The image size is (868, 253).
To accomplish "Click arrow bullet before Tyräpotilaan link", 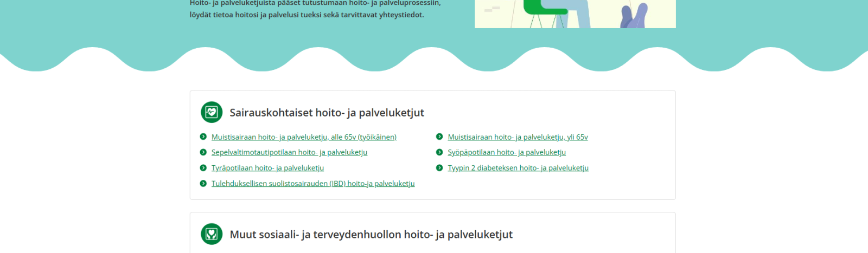I will click(x=203, y=168).
